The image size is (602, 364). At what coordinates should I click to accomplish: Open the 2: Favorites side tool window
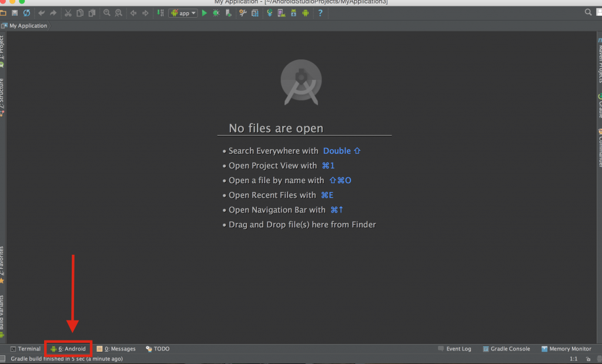pyautogui.click(x=2, y=265)
